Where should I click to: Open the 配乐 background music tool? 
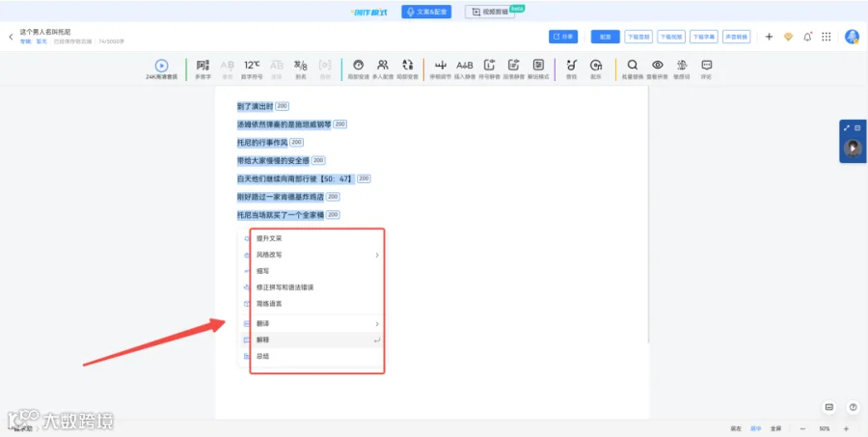[x=596, y=66]
